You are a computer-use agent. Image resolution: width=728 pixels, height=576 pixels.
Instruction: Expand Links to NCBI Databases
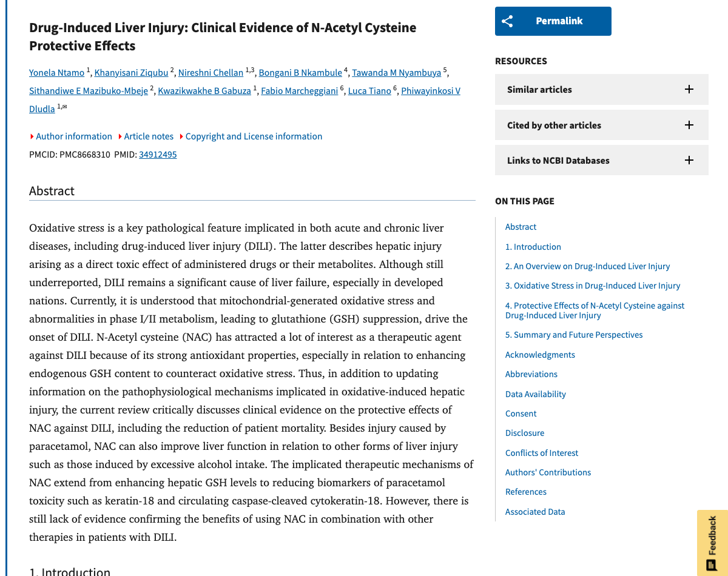[x=689, y=160]
